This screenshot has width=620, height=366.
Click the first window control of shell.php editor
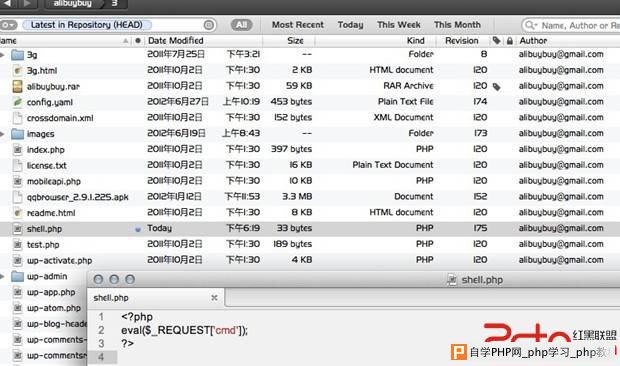point(98,279)
